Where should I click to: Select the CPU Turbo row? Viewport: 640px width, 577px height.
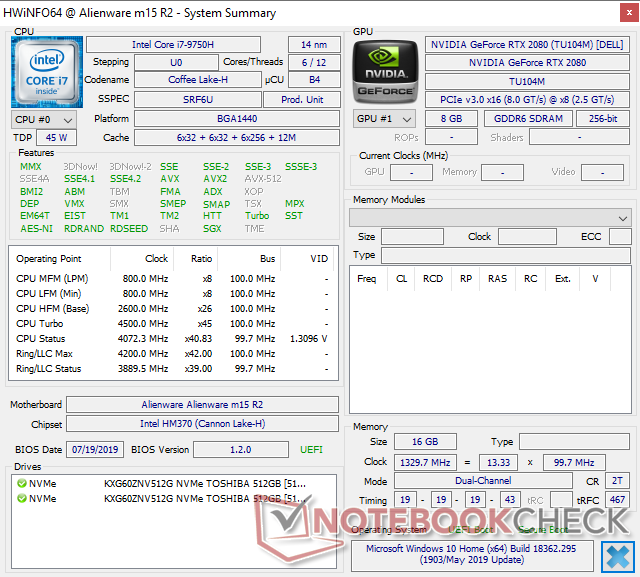coord(173,324)
